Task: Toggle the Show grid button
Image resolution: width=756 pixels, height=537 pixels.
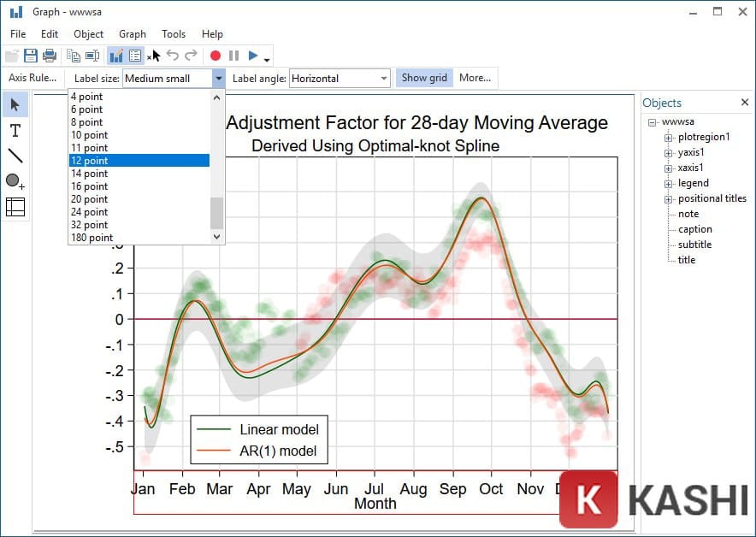Action: (423, 77)
